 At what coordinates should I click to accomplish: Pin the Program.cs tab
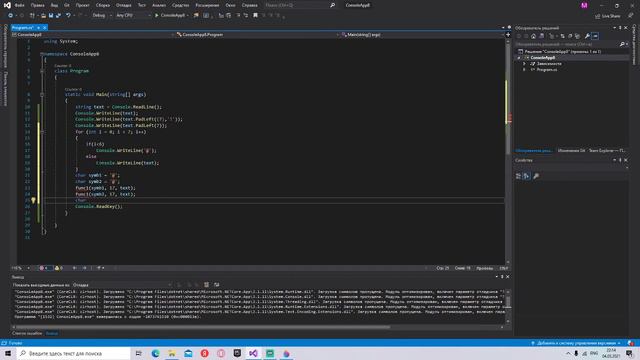[x=38, y=27]
